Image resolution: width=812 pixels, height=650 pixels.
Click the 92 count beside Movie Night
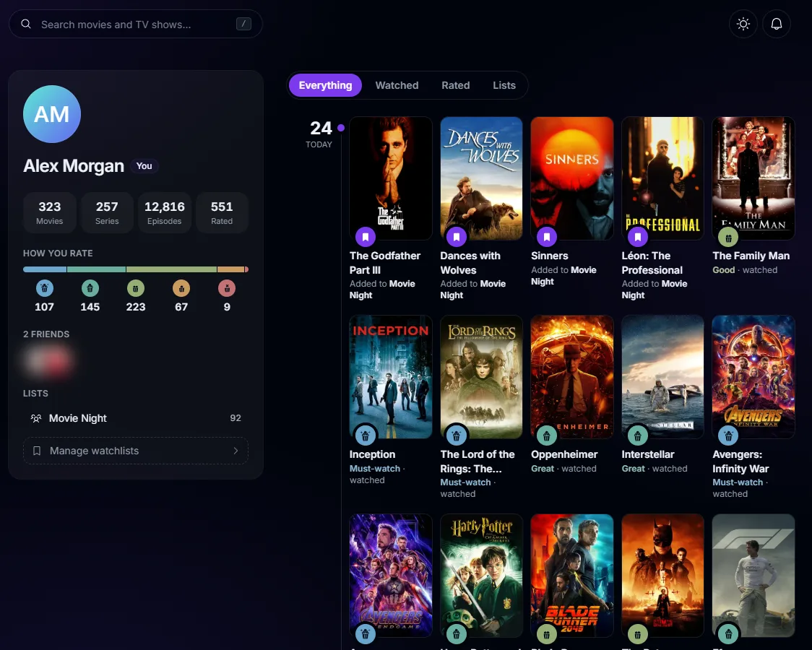[236, 418]
